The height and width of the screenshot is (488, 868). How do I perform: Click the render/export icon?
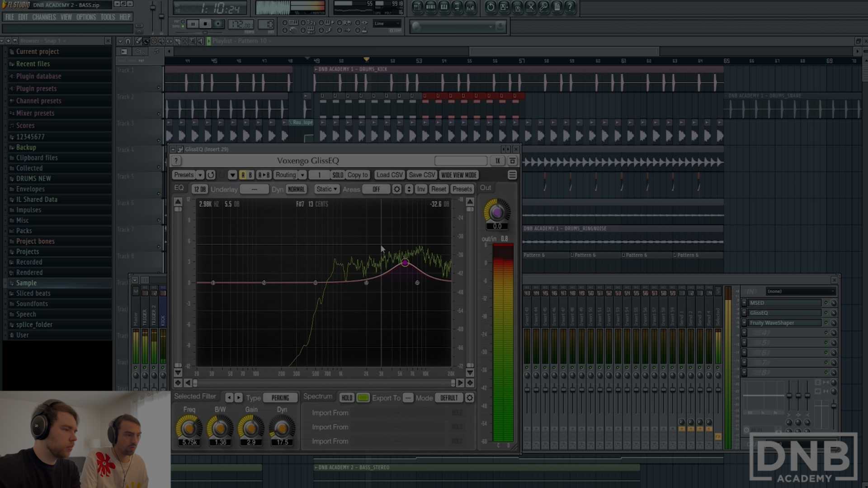[517, 7]
